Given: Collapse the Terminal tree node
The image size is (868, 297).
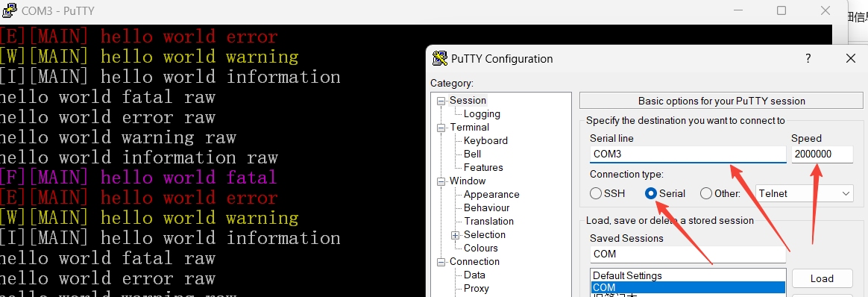Looking at the screenshot, I should pos(441,128).
